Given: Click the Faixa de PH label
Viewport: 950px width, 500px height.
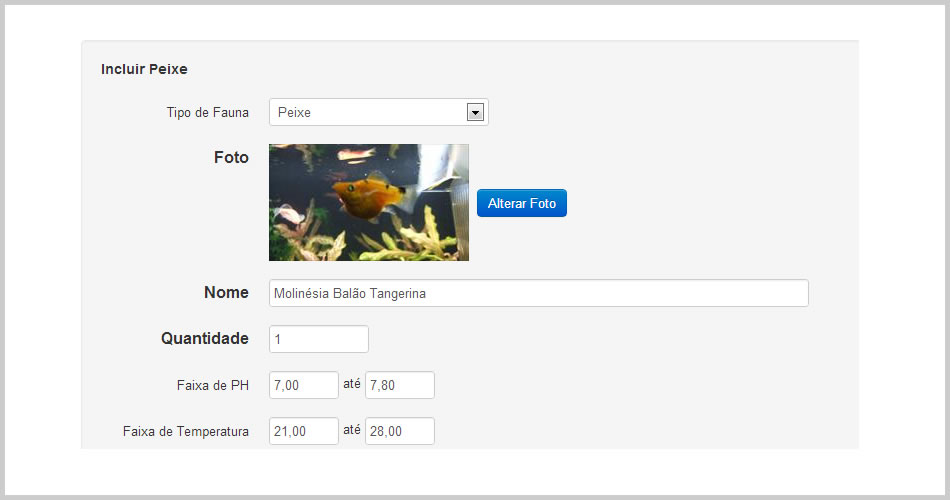Looking at the screenshot, I should click(x=213, y=385).
